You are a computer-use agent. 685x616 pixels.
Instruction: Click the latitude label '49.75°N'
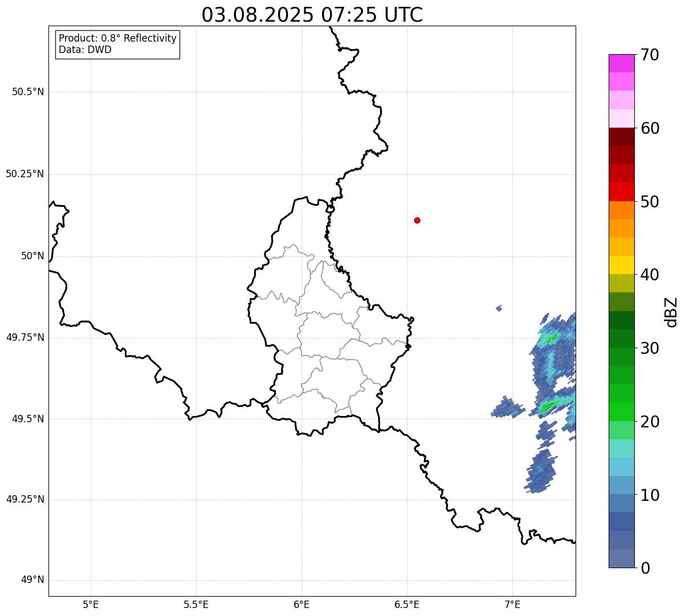(x=25, y=337)
